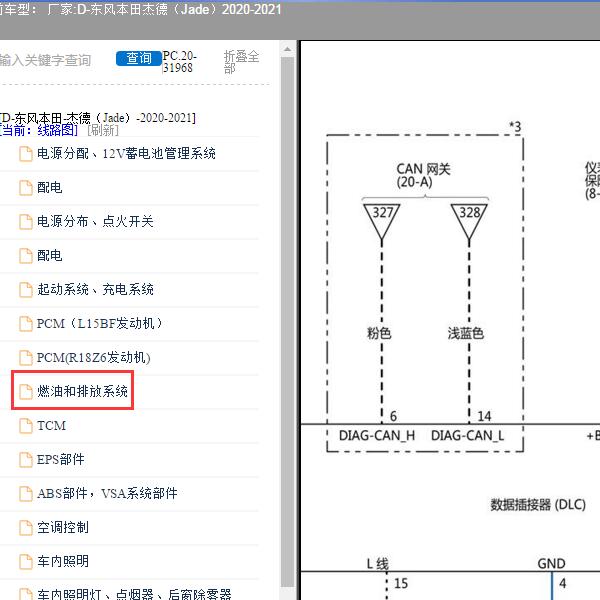The width and height of the screenshot is (600, 600).
Task: Click document icon beside EPS部件
Action: coord(26,460)
